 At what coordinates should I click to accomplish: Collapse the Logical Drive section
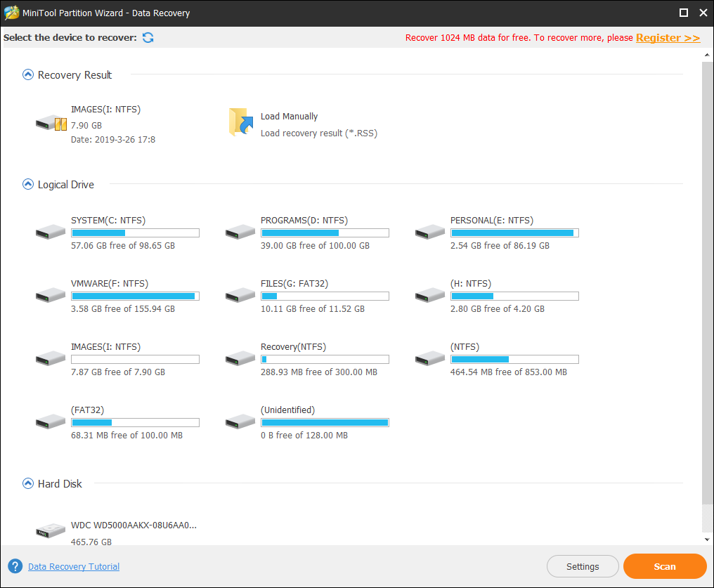coord(28,185)
